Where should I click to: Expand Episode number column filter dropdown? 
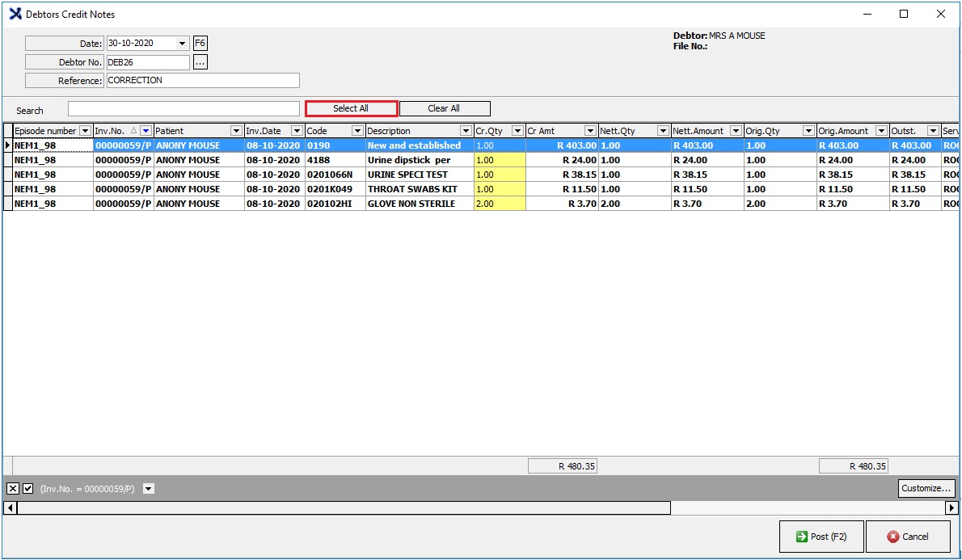[x=85, y=131]
